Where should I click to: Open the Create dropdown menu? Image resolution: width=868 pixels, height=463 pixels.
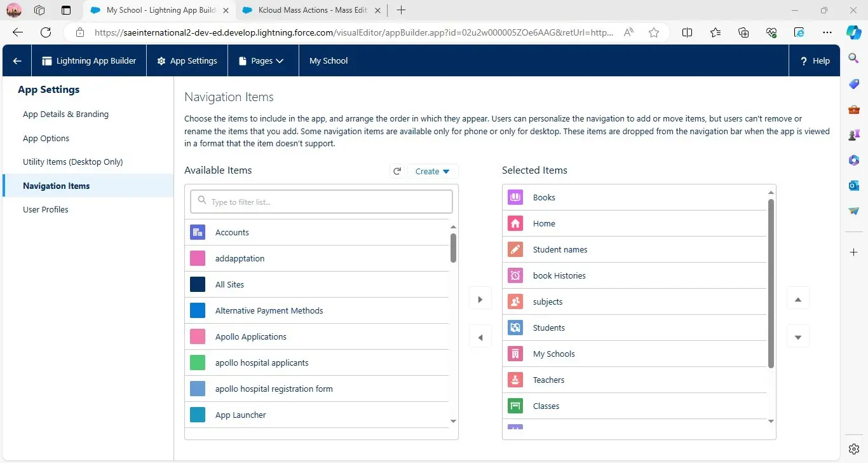click(x=432, y=171)
